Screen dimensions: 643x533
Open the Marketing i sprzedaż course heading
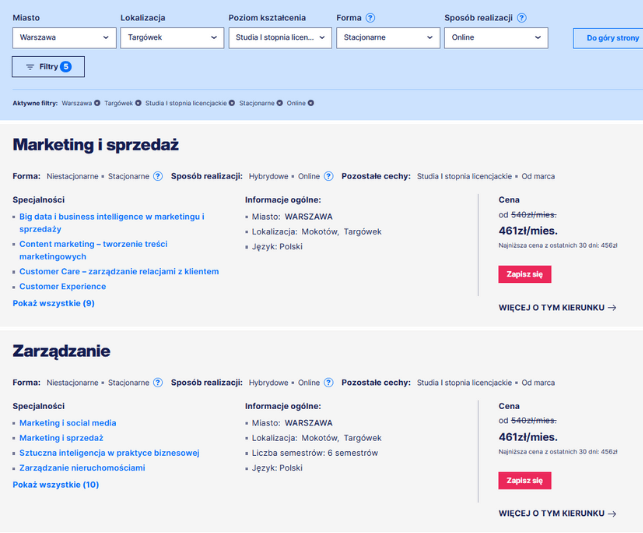(x=96, y=145)
